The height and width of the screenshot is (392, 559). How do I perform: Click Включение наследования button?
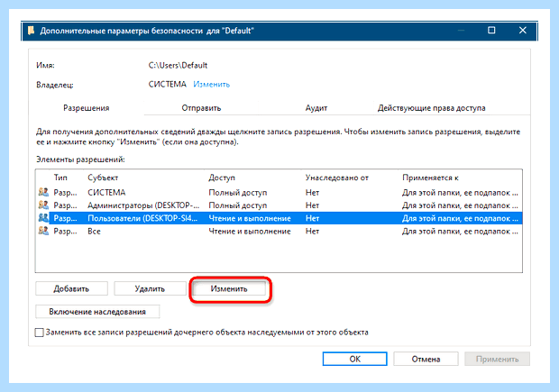[x=97, y=312]
